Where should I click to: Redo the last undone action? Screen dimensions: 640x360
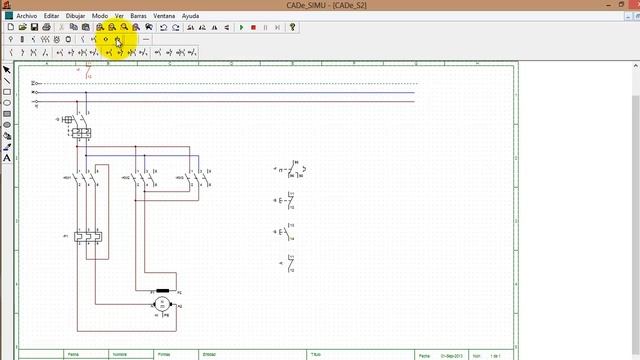tap(176, 27)
